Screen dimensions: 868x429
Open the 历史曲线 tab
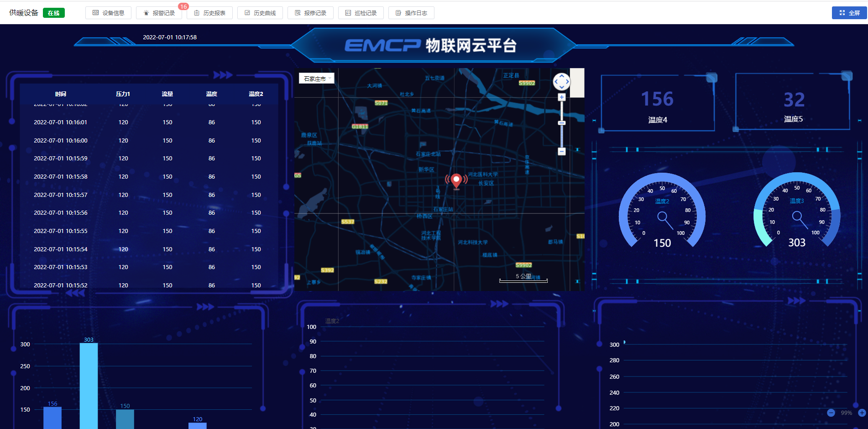pos(260,13)
